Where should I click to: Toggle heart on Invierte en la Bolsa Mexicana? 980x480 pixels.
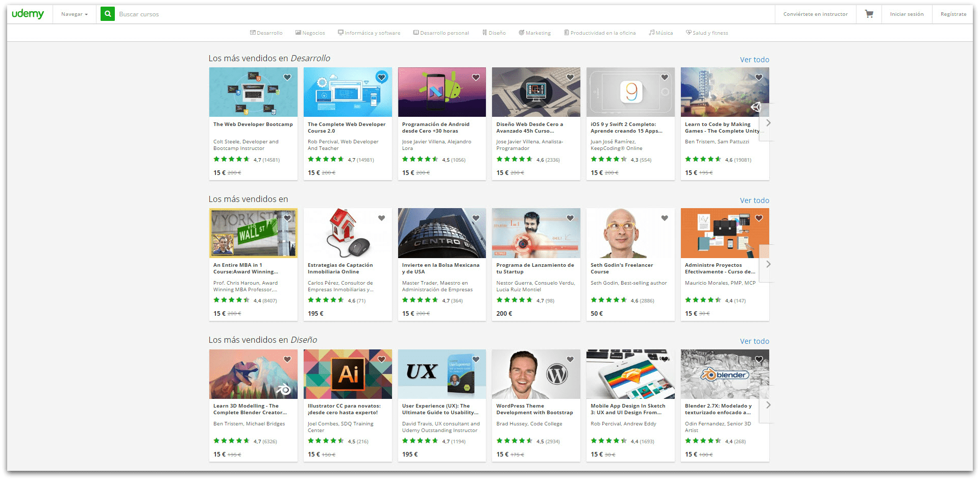[x=476, y=218]
